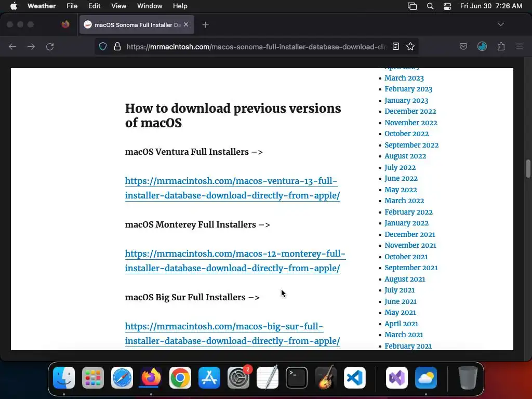Open the October 2022 archive link
Viewport: 532px width, 399px height.
click(406, 134)
